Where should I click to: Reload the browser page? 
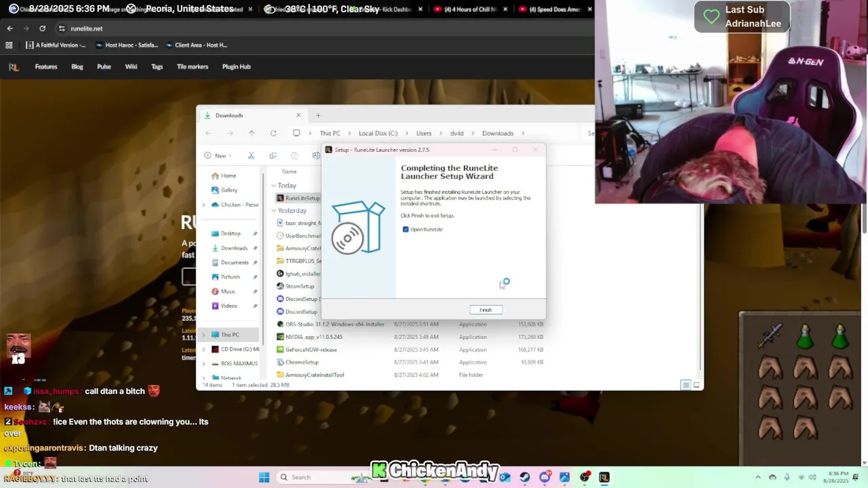click(42, 28)
